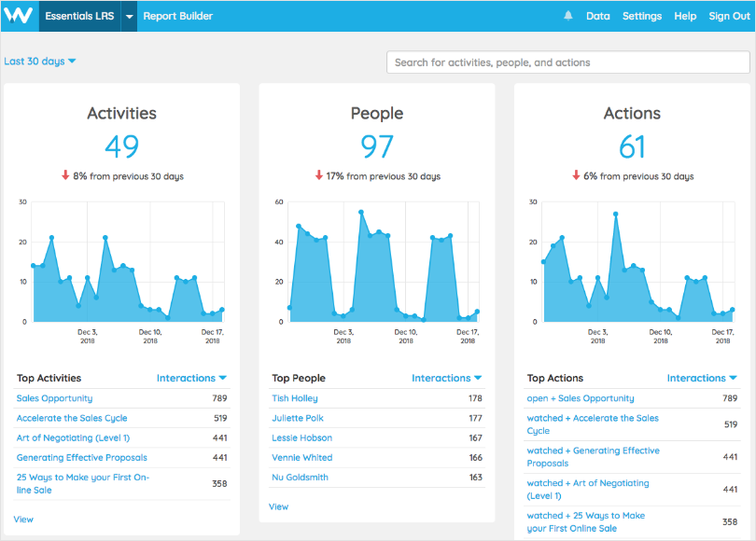Open Generating Effective Proposals activity

(x=82, y=458)
